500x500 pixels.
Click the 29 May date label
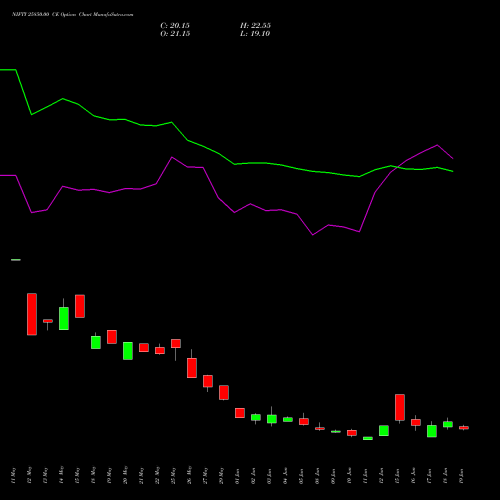pos(221,476)
